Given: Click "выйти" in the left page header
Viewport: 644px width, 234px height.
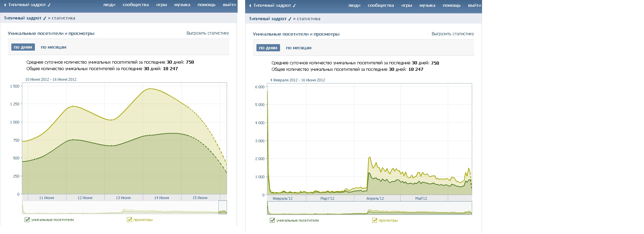Looking at the screenshot, I should tap(229, 5).
